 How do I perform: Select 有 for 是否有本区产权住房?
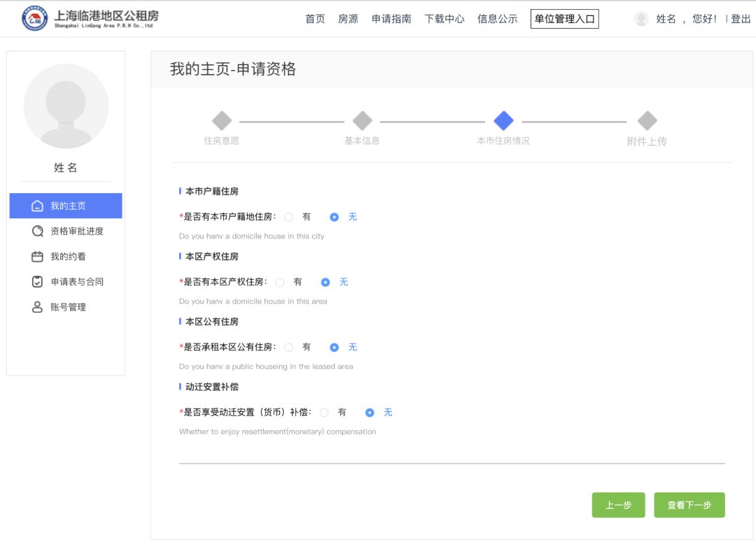[280, 283]
